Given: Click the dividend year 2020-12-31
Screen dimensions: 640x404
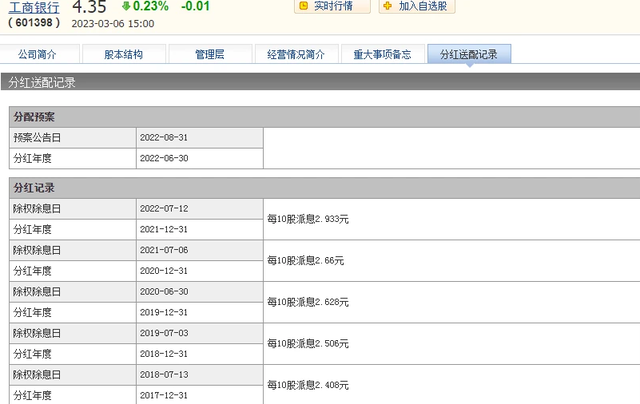Looking at the screenshot, I should click(x=164, y=271).
